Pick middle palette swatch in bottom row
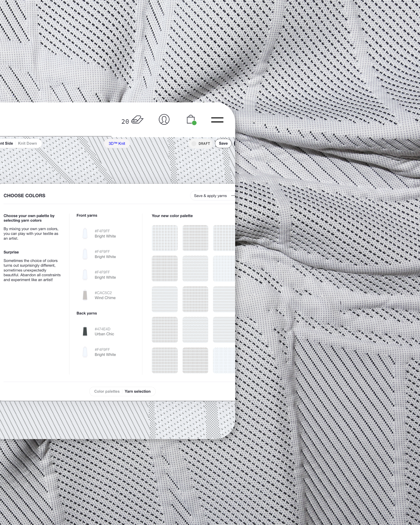Image resolution: width=420 pixels, height=525 pixels. (195, 360)
